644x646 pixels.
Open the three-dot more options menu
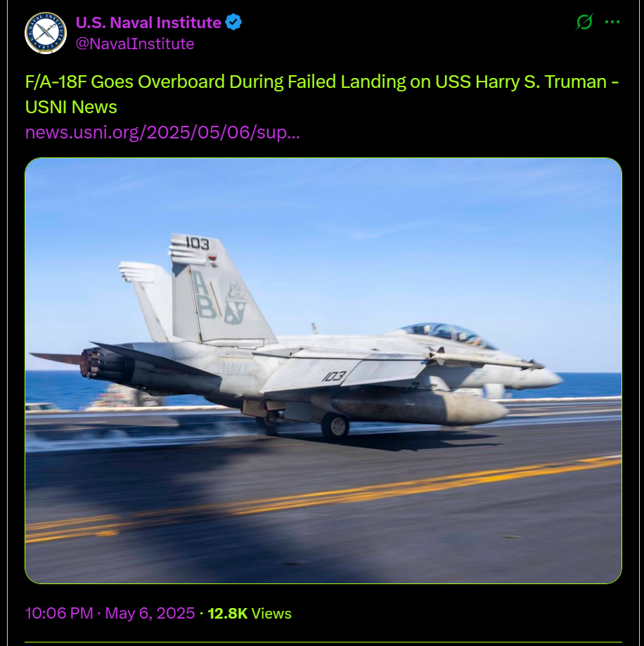pos(612,22)
